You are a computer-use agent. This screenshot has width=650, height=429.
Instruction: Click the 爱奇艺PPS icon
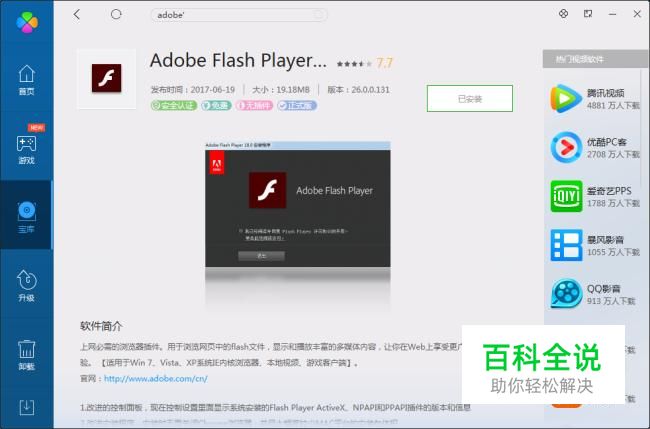(x=566, y=196)
